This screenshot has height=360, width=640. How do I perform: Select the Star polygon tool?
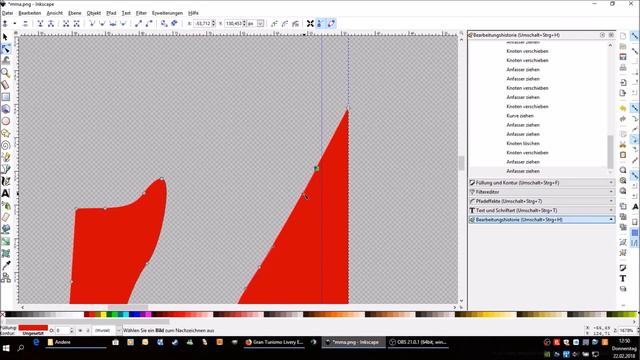(x=6, y=133)
